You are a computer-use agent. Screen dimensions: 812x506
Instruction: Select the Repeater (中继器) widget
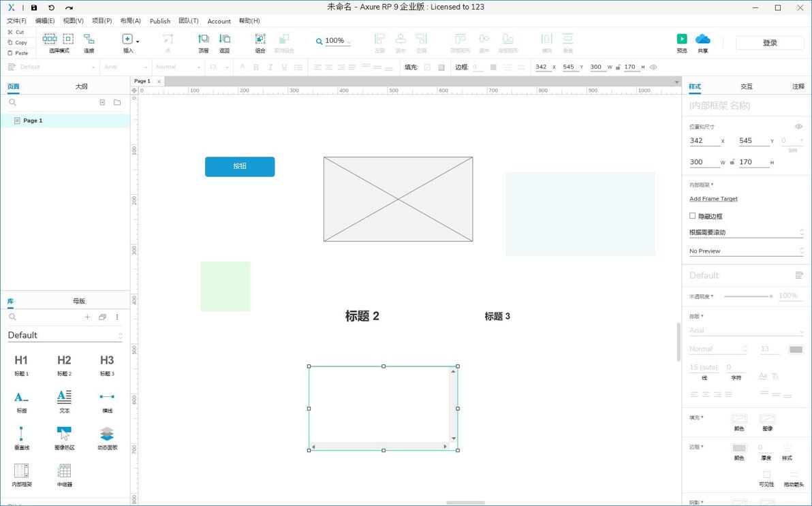[x=64, y=475]
